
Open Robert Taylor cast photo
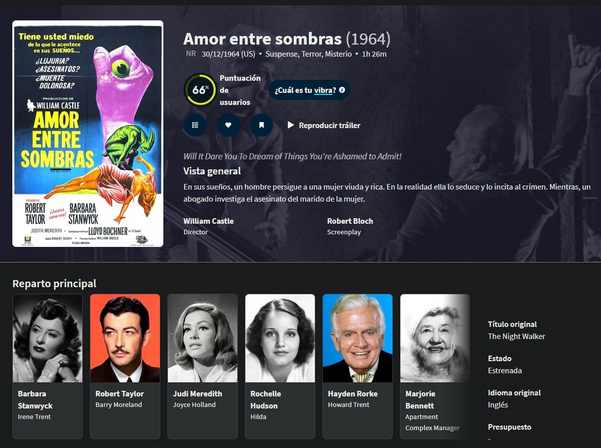(125, 338)
